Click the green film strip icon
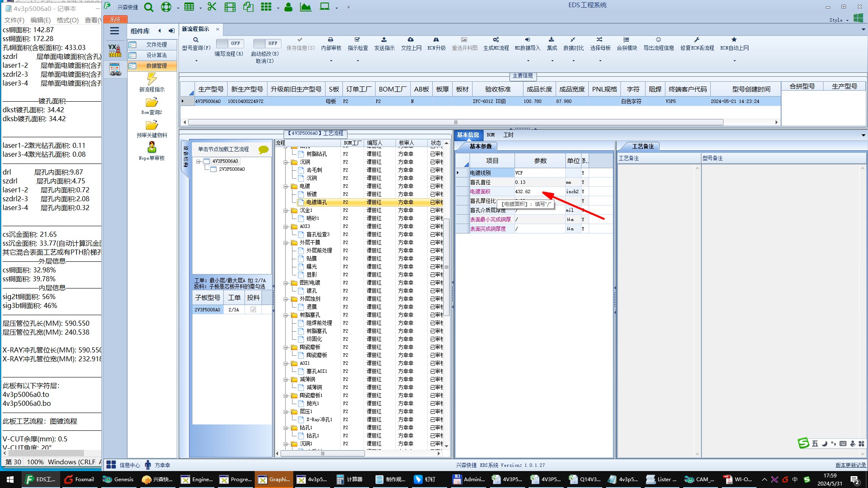 pos(230,7)
